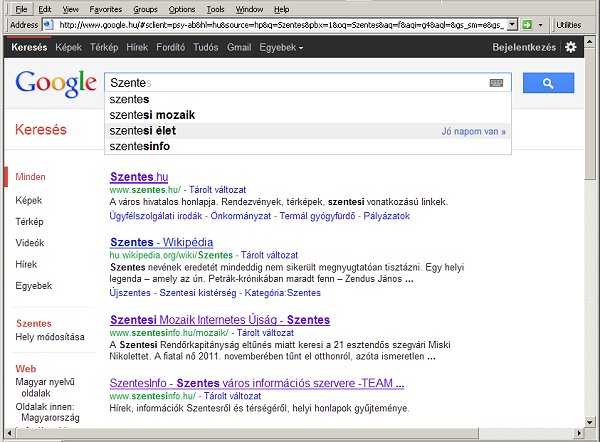
Task: Click inside the address URL field
Action: (x=282, y=25)
